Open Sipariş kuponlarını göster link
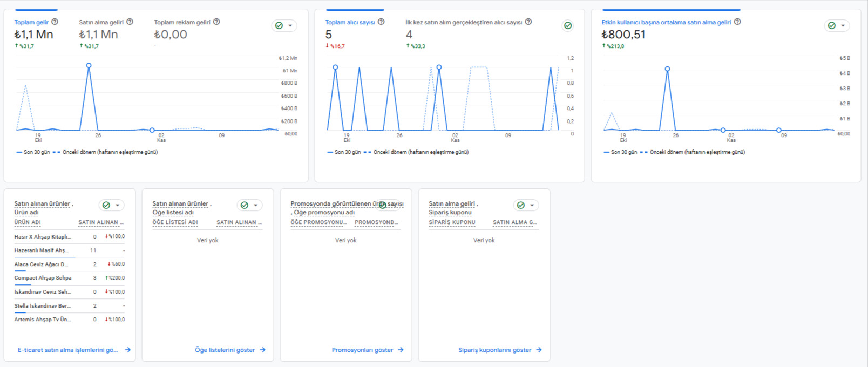The height and width of the screenshot is (367, 868). pyautogui.click(x=495, y=350)
